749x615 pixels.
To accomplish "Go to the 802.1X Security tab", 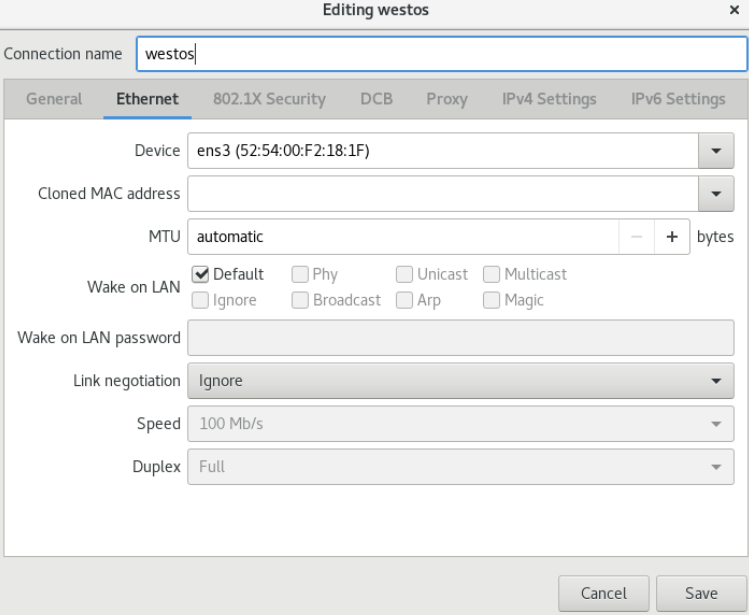I will 269,99.
